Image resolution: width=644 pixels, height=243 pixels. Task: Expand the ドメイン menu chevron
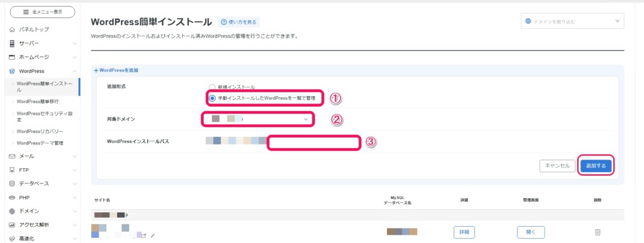[x=74, y=211]
